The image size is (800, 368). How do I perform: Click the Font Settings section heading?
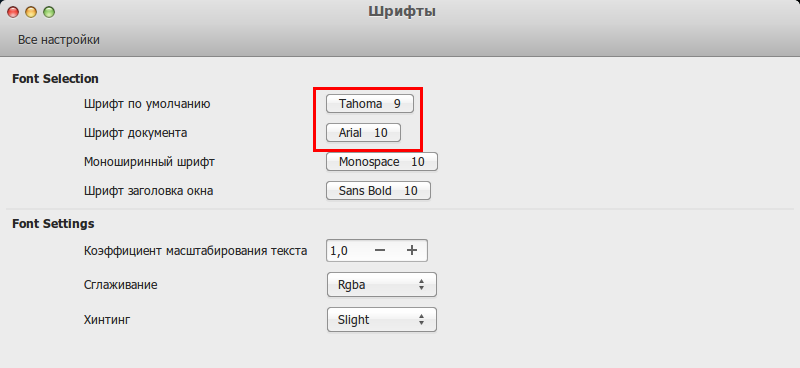point(53,224)
